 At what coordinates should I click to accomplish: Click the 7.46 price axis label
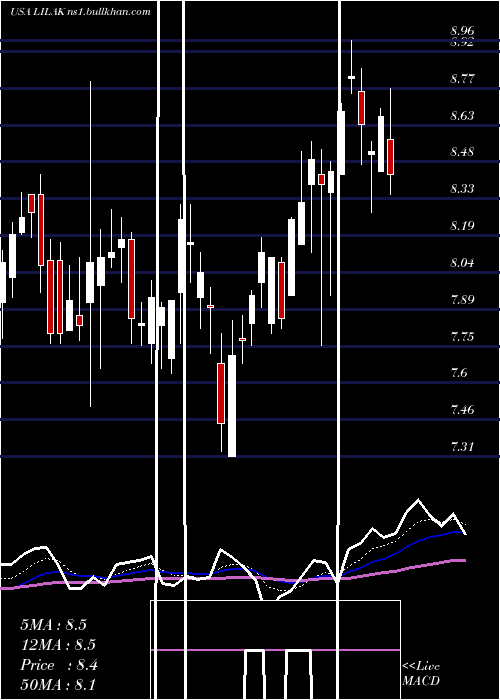[462, 409]
